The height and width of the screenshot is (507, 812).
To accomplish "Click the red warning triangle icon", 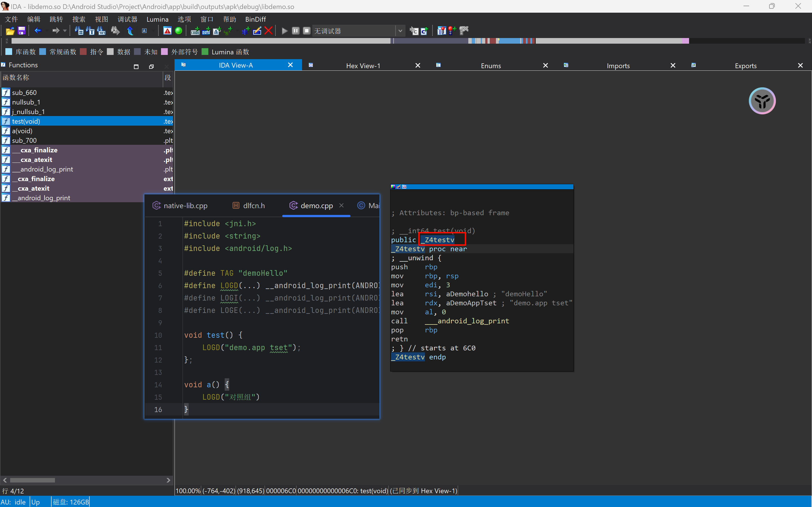I will (x=167, y=31).
